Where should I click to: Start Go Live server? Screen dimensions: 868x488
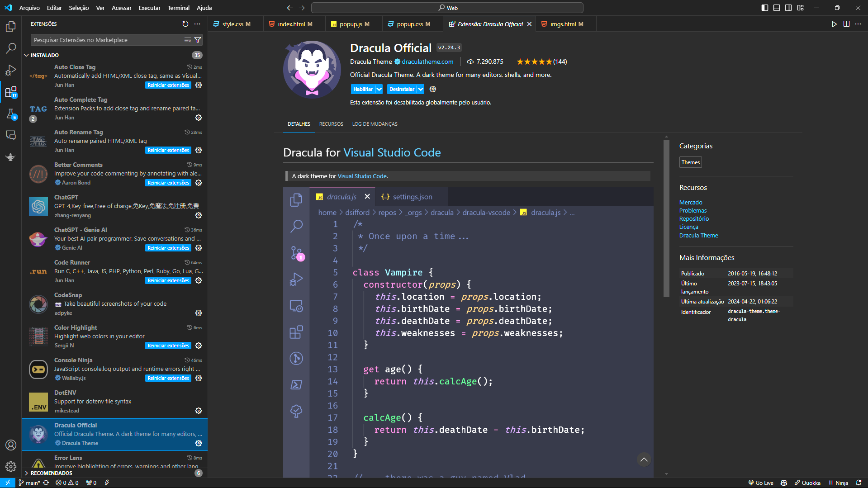(761, 483)
